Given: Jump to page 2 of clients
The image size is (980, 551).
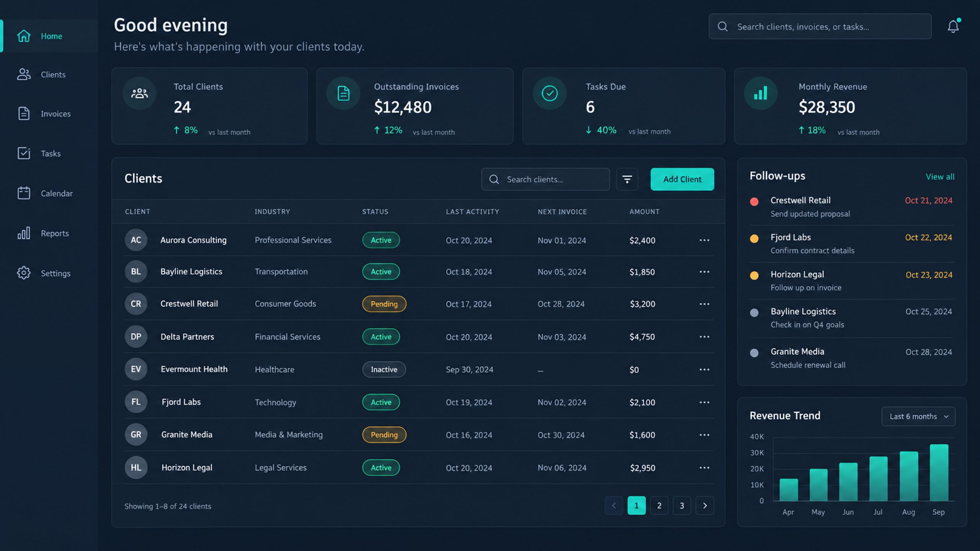Looking at the screenshot, I should [659, 506].
